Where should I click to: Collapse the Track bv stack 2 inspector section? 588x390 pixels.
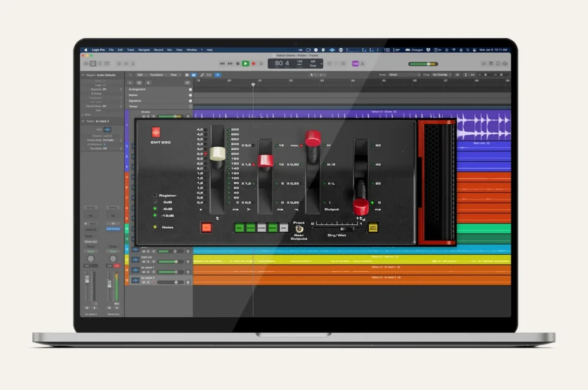point(83,122)
